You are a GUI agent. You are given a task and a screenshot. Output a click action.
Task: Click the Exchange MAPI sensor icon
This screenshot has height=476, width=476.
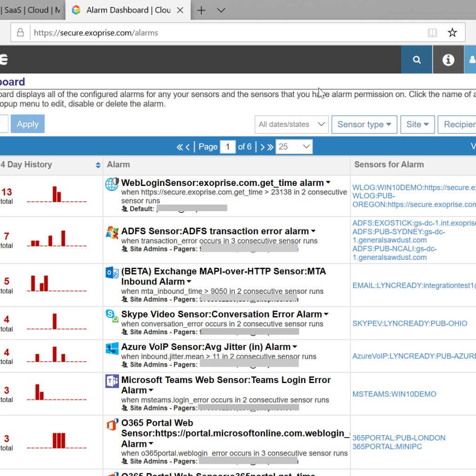click(112, 272)
